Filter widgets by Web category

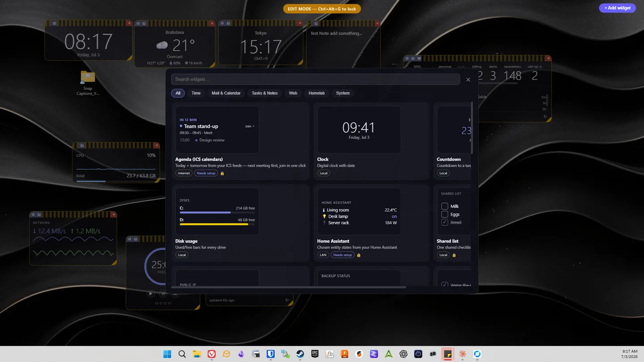tap(293, 93)
